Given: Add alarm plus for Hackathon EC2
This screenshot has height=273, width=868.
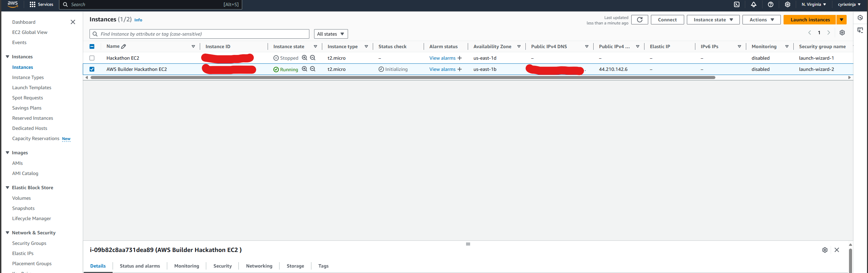Looking at the screenshot, I should tap(460, 58).
